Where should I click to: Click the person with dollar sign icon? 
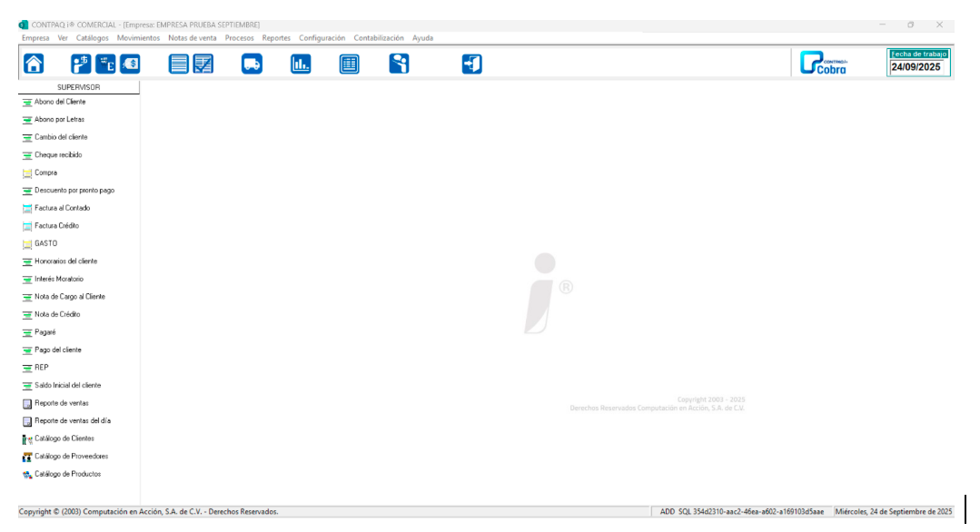[x=82, y=64]
